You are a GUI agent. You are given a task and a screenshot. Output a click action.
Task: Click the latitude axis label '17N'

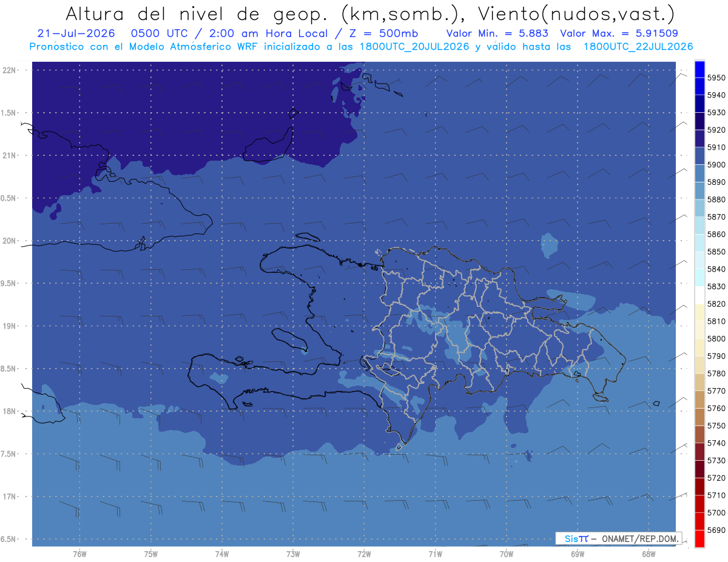10,497
